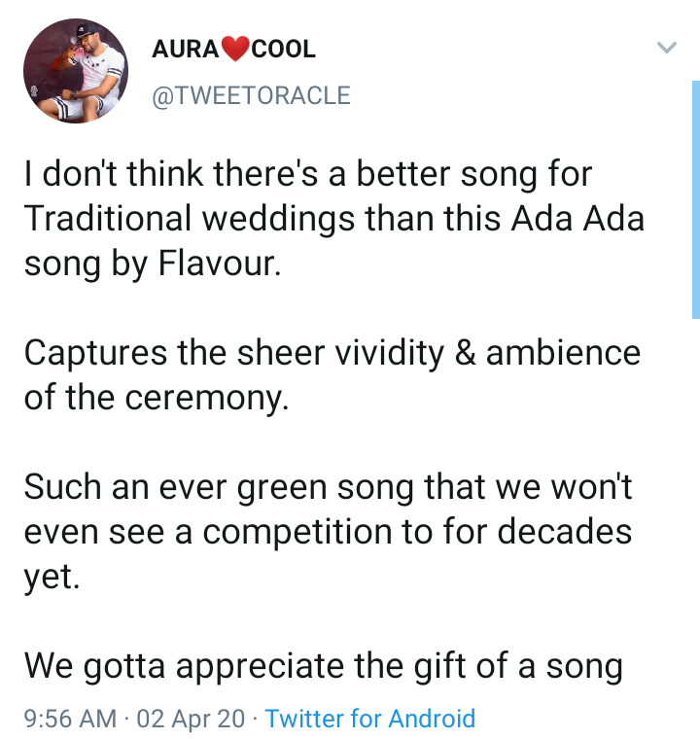Click the 02 Apr 20 date
Viewport: 700px width, 739px height.
tap(191, 719)
